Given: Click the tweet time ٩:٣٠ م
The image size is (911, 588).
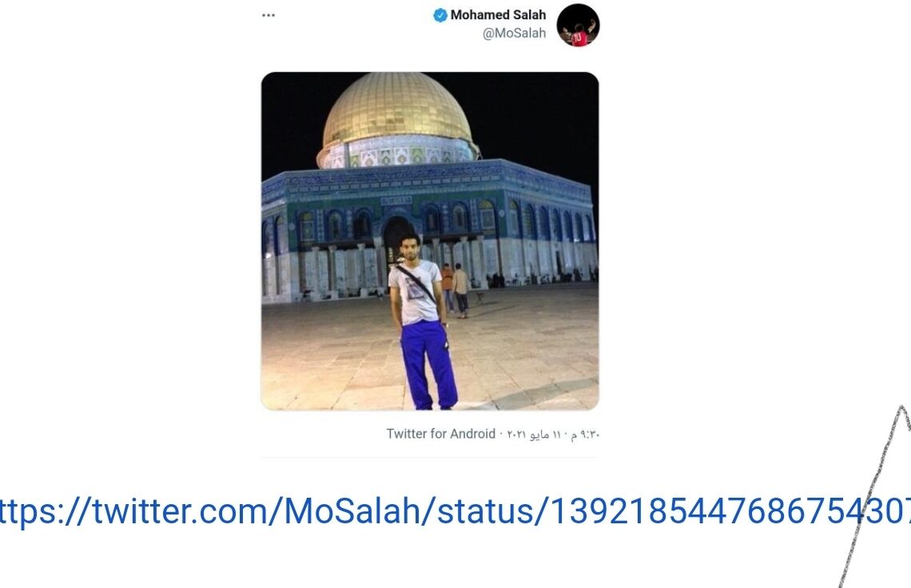Looking at the screenshot, I should pos(584,434).
